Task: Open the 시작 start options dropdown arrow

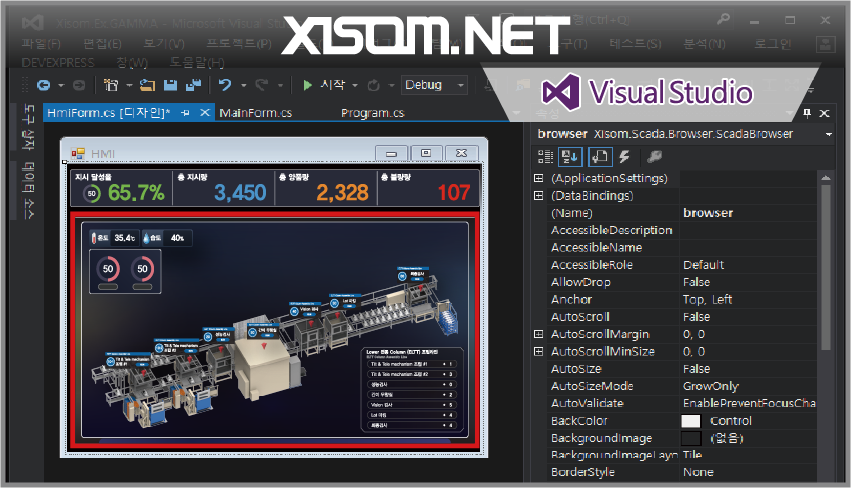Action: [x=355, y=86]
